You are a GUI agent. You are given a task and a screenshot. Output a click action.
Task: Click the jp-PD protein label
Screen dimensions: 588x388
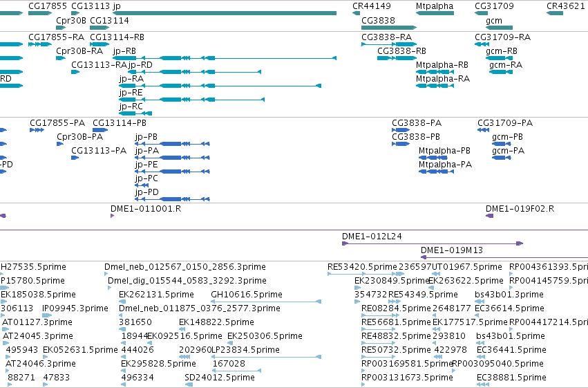tap(146, 192)
